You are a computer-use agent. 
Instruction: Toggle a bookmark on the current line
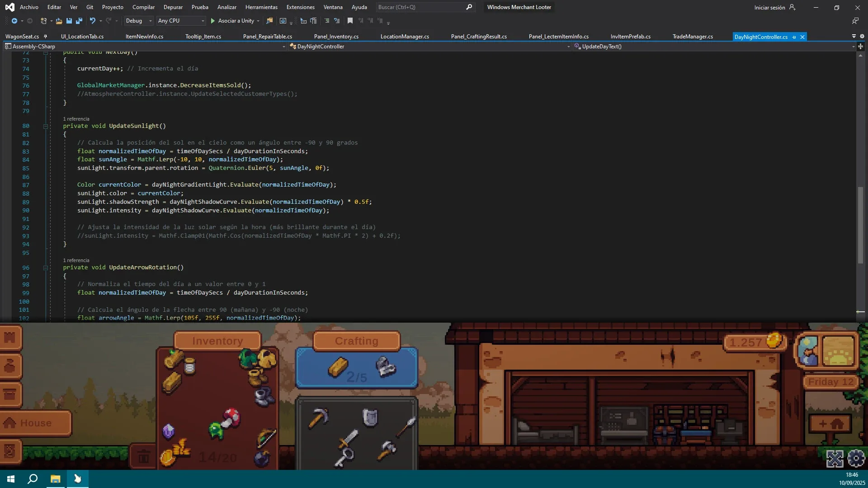tap(350, 21)
